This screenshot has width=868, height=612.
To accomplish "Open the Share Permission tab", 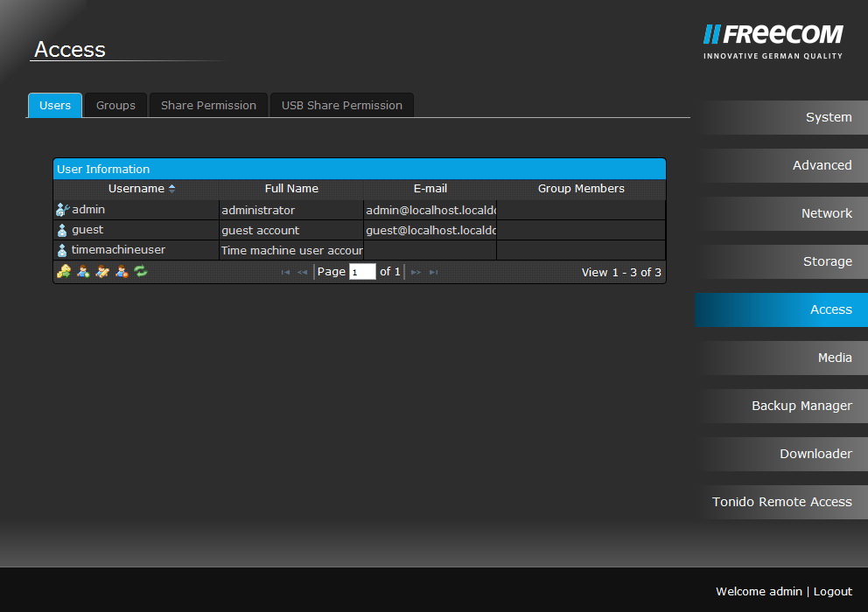I will (209, 105).
